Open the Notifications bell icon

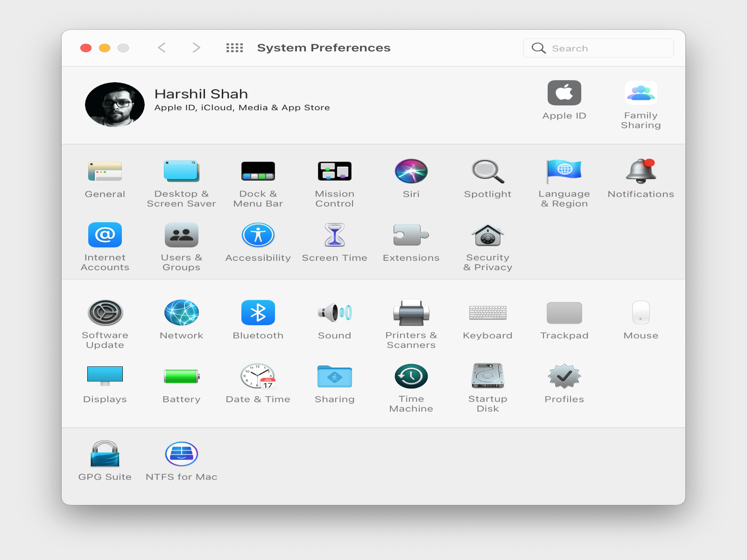coord(641,171)
